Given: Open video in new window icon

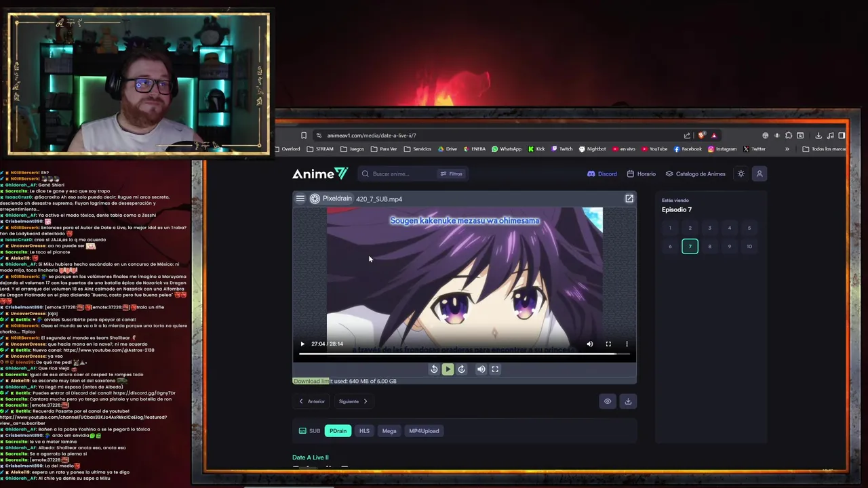Looking at the screenshot, I should point(629,199).
